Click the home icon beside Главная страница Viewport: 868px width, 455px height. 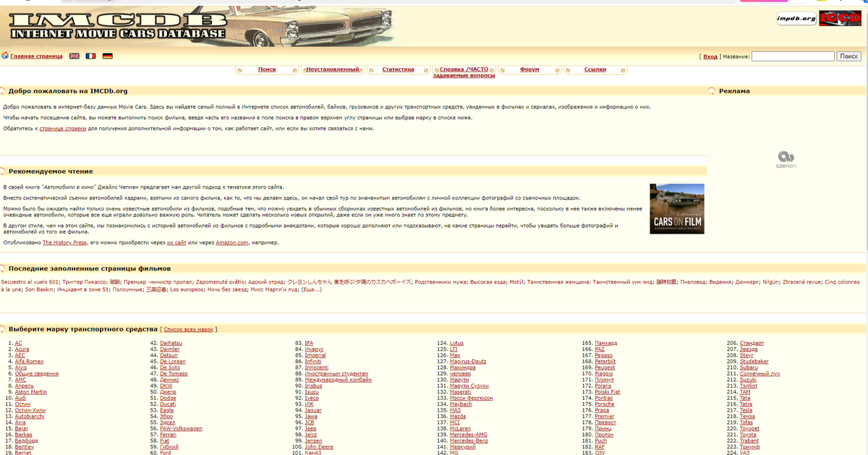click(5, 56)
